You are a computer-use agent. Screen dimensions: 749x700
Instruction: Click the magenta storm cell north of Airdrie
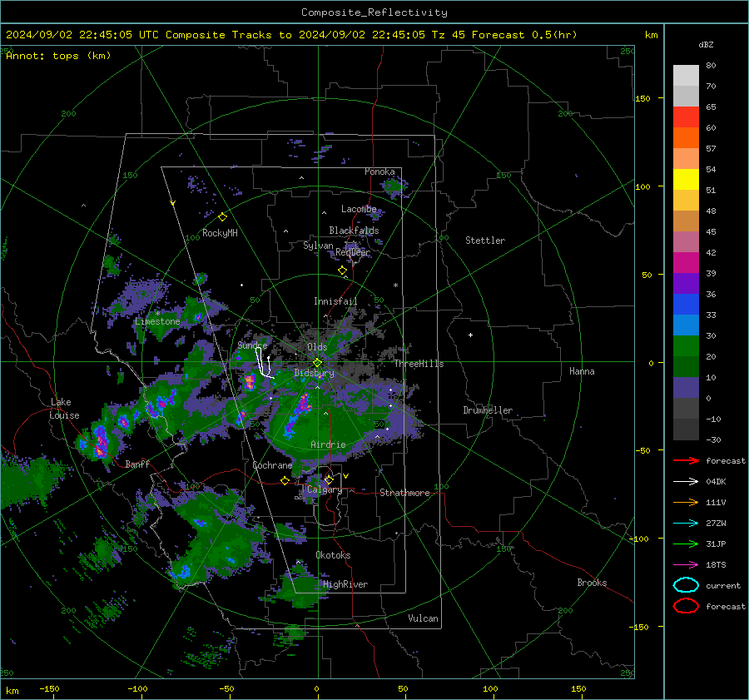pos(303,404)
